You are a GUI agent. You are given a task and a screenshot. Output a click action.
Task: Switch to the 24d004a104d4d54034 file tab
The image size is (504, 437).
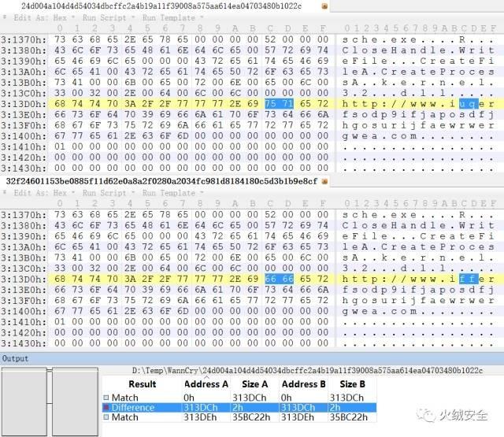[x=161, y=6]
